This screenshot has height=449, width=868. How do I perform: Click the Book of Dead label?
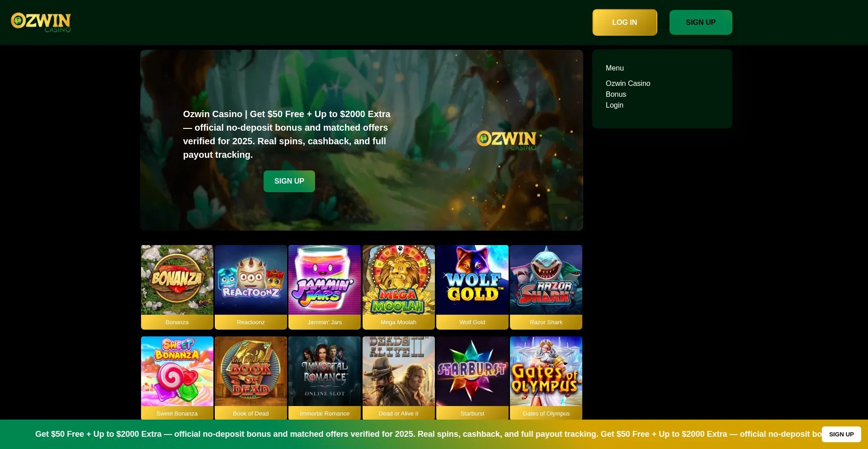[251, 413]
